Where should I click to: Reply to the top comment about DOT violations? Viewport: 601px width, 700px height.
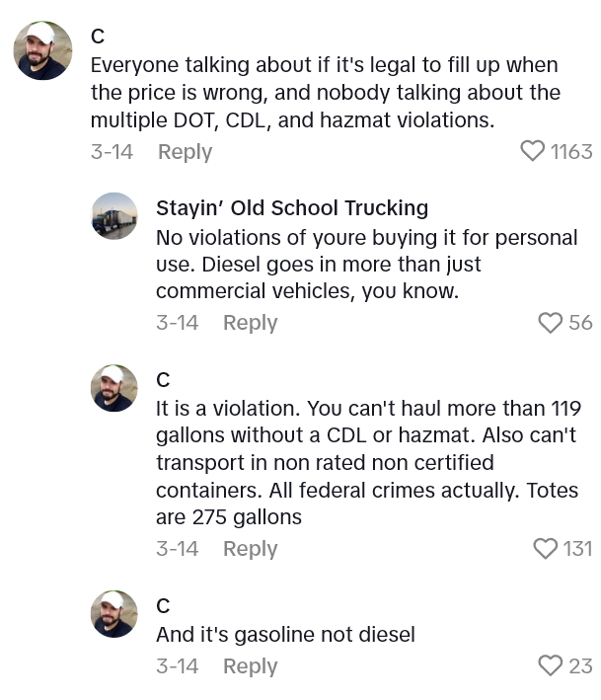186,152
